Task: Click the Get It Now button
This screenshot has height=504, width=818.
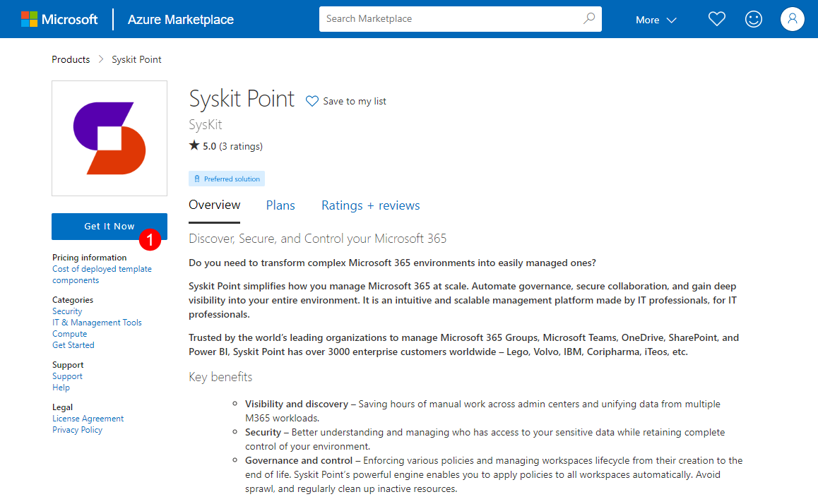Action: tap(109, 226)
